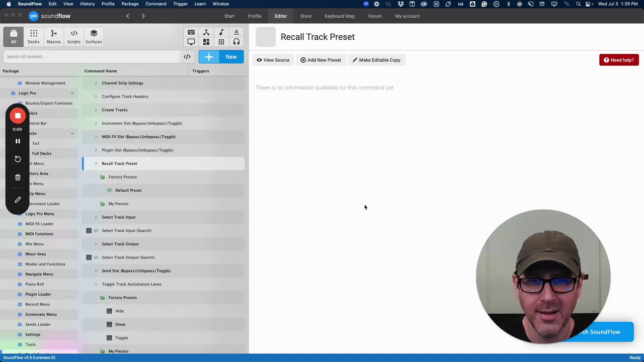Expand Channel Strip Settings row

click(96, 83)
